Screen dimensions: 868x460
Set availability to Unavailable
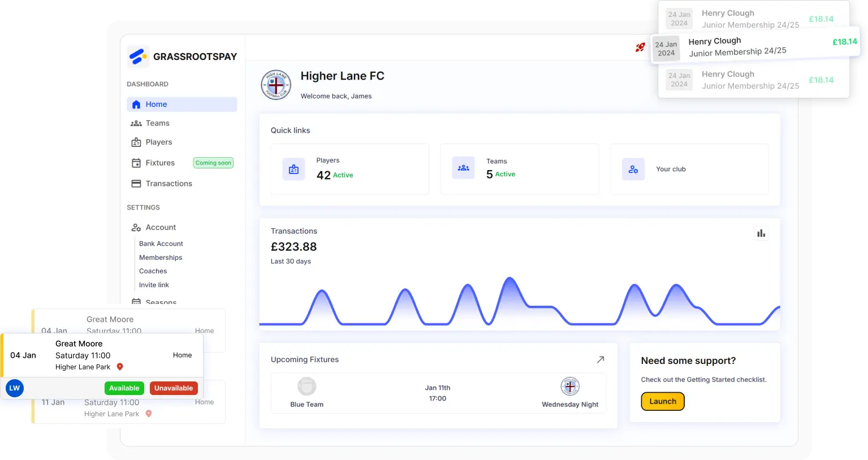(174, 388)
